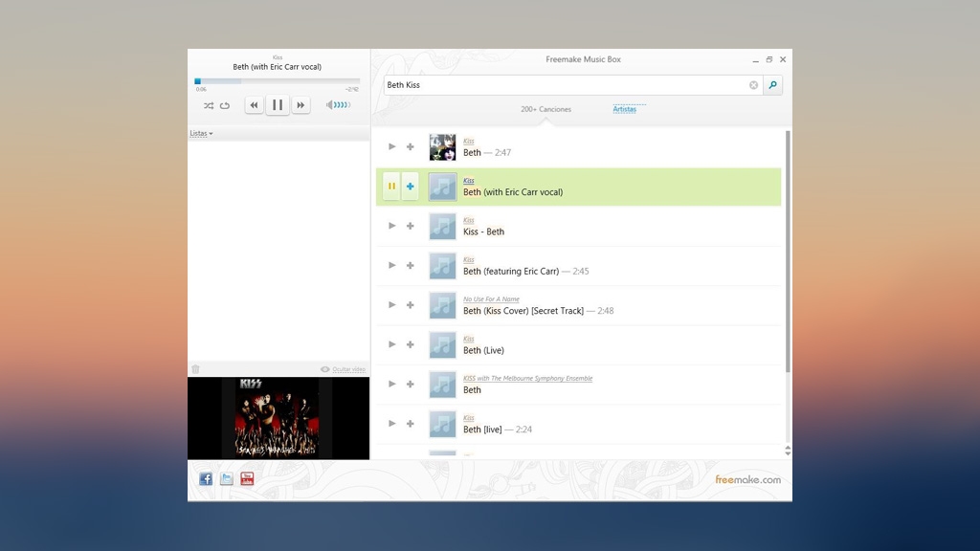Image resolution: width=980 pixels, height=551 pixels.
Task: Play the song Beth 2:47
Action: [x=391, y=146]
